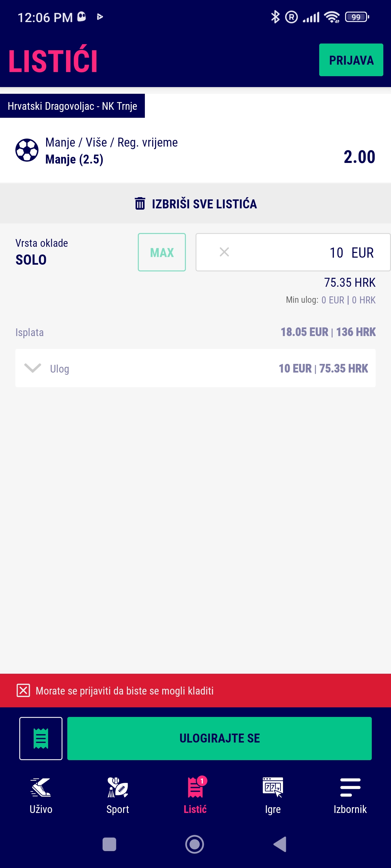
Task: Tap IZBRIŠI SVE LISTIĆA text
Action: 204,204
